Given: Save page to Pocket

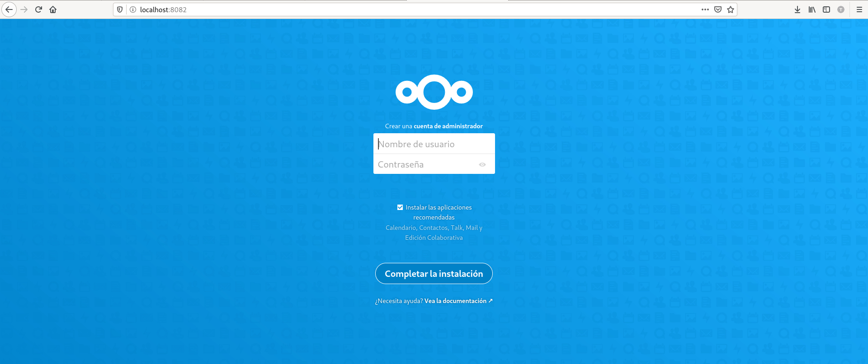Looking at the screenshot, I should (x=718, y=9).
